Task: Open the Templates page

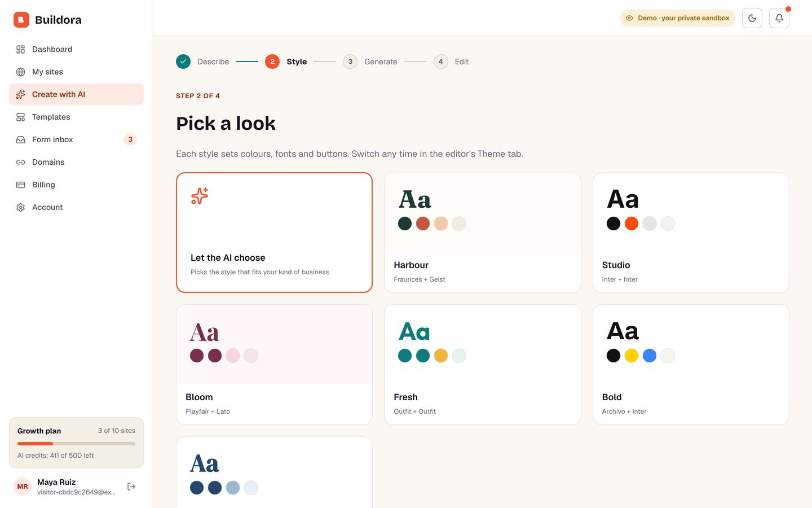Action: [76, 117]
